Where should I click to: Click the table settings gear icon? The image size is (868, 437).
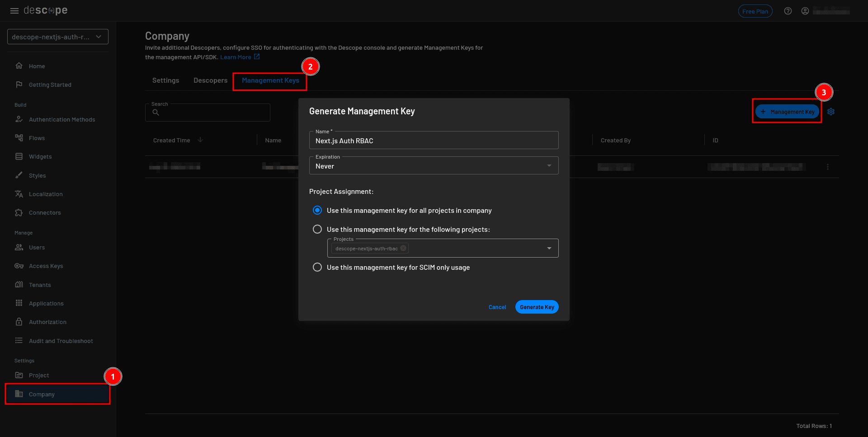pyautogui.click(x=831, y=112)
